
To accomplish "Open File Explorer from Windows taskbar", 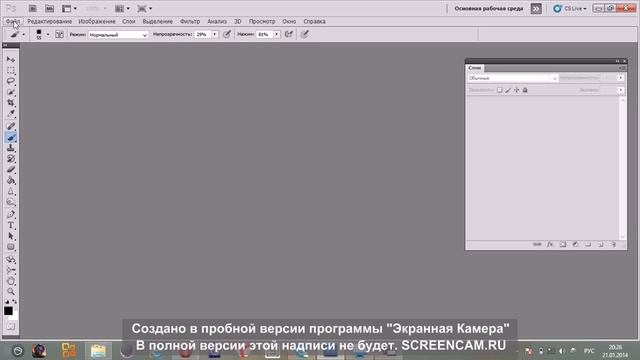I will click(x=98, y=351).
